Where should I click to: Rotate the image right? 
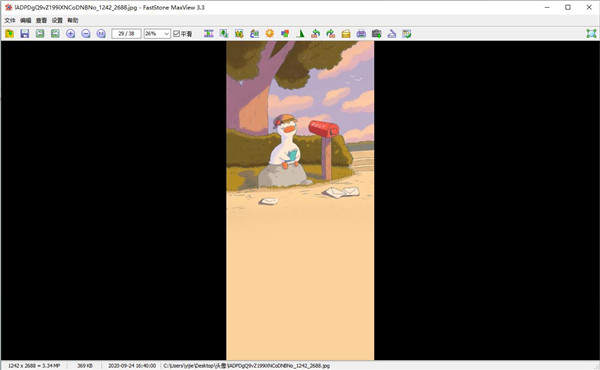pos(331,34)
